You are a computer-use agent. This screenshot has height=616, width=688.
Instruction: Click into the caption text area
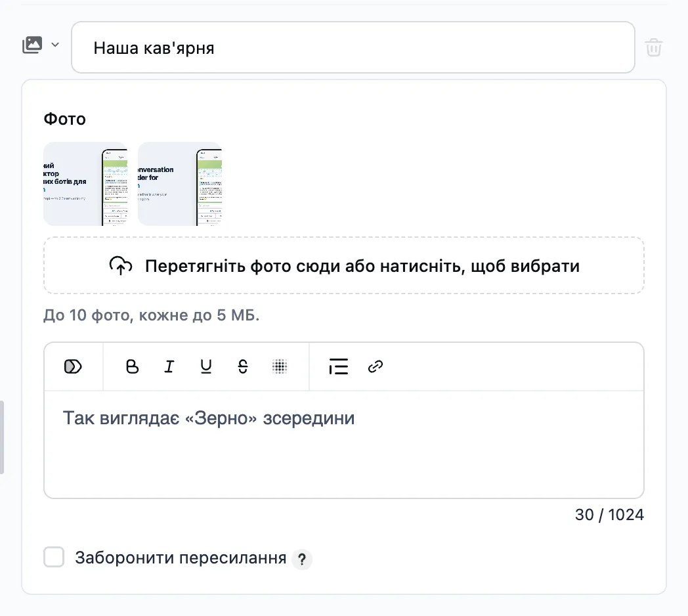tap(343, 445)
